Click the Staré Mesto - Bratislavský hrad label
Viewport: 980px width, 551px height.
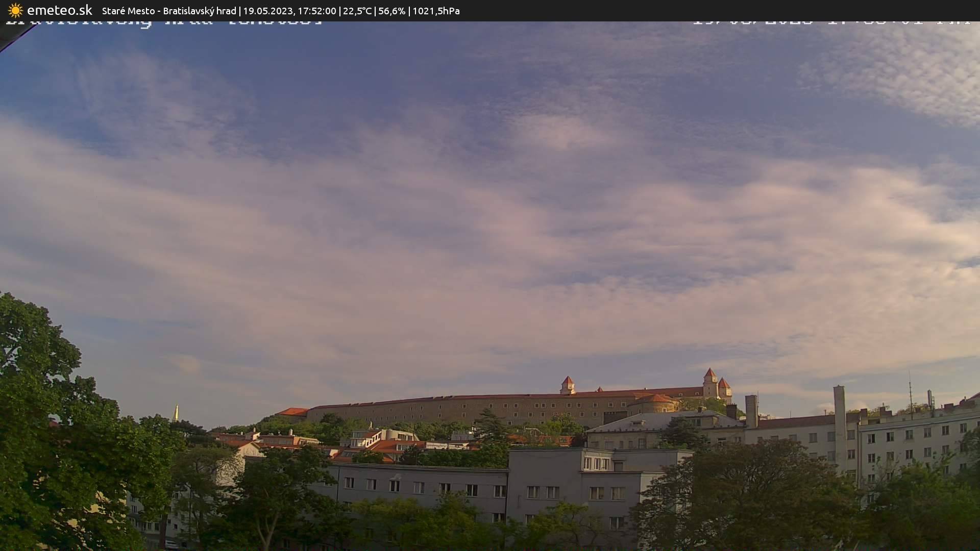coord(168,10)
